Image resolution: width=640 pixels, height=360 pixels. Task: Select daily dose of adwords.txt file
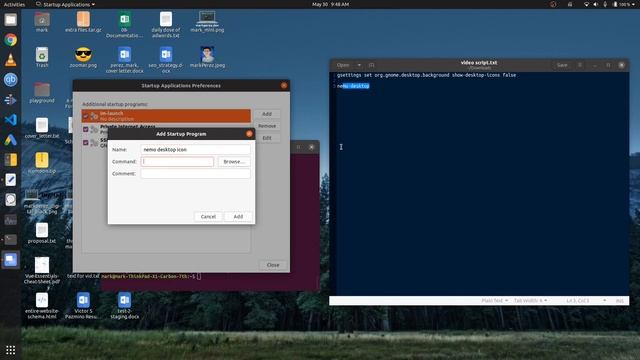[x=166, y=25]
